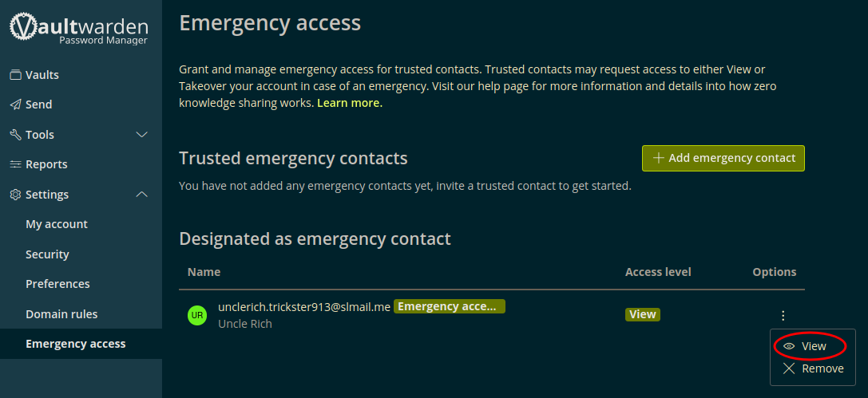Collapse the Settings section chevron
The height and width of the screenshot is (398, 868).
(142, 195)
